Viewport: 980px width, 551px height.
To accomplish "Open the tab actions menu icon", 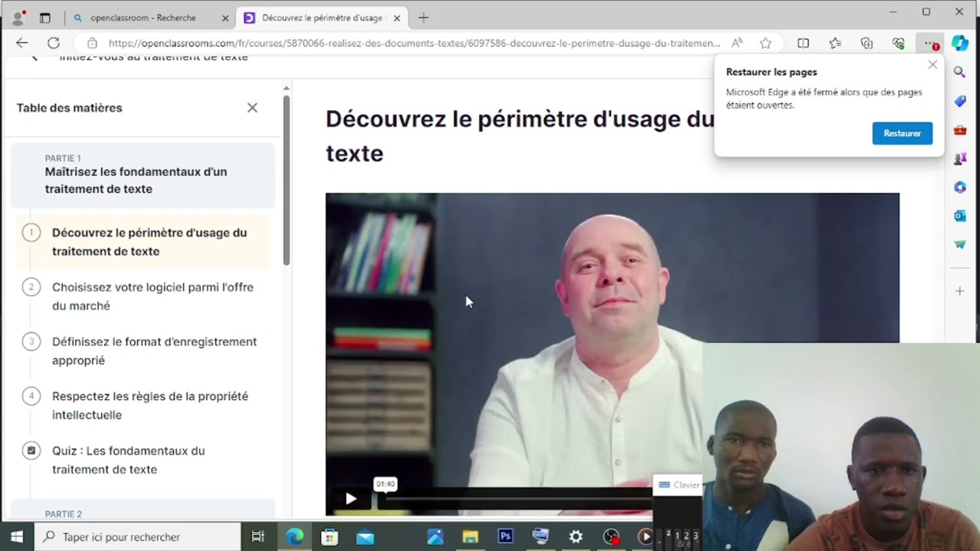I will tap(45, 18).
